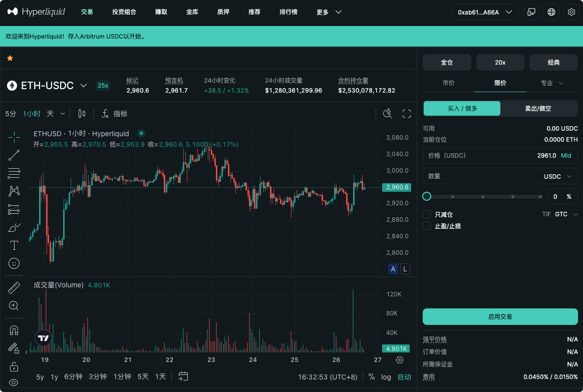
Task: Toggle the 只减仓 checkbox
Action: [427, 214]
